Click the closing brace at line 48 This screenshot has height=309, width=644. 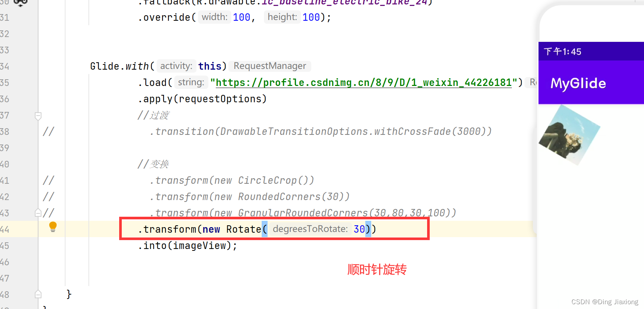[x=69, y=294]
